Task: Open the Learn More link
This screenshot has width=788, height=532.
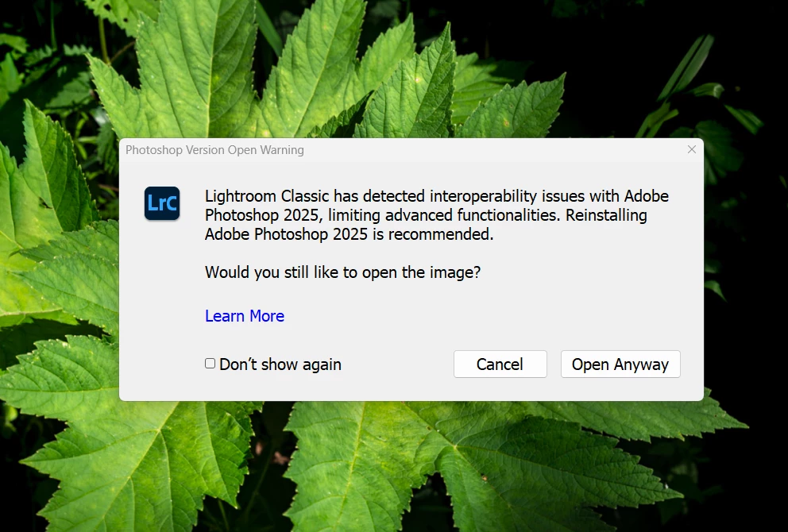Action: (245, 315)
